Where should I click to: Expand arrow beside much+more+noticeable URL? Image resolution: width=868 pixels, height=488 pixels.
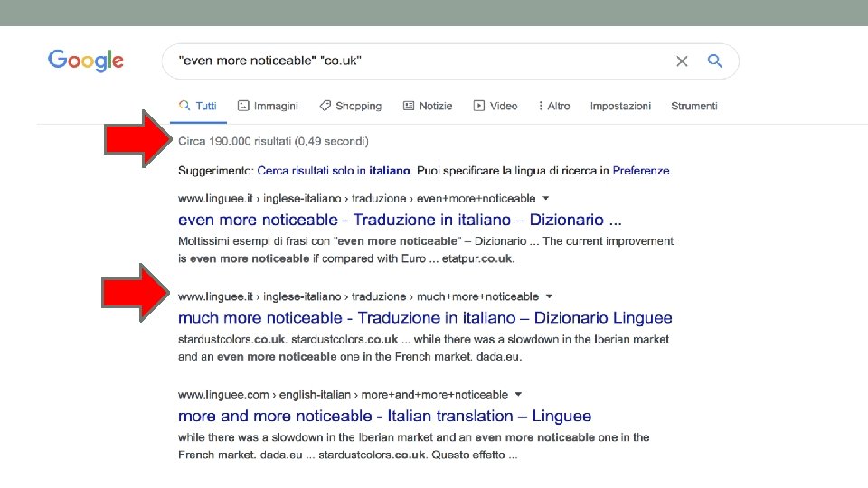[549, 296]
